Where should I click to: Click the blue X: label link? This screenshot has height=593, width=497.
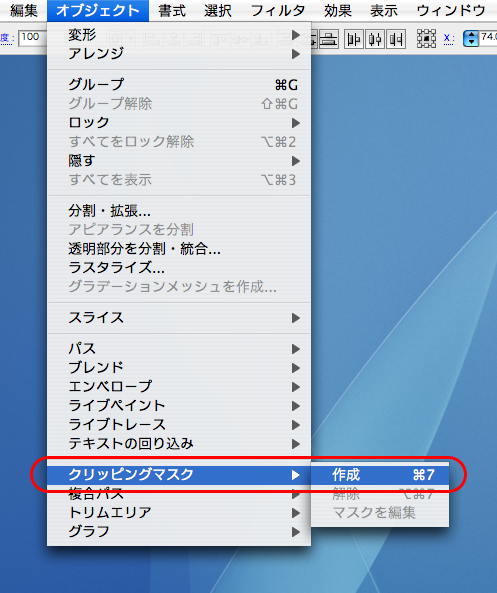point(449,38)
